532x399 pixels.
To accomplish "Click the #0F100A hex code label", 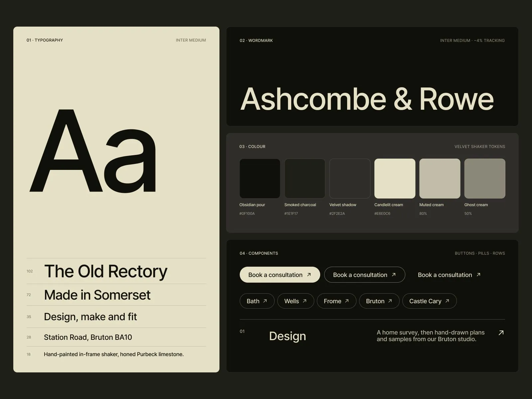I will click(x=247, y=213).
